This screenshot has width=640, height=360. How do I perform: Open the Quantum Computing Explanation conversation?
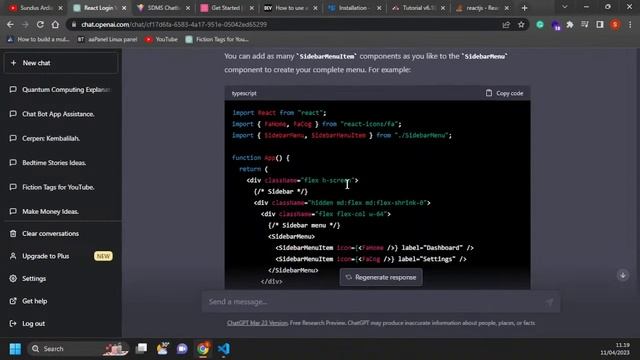(61, 89)
